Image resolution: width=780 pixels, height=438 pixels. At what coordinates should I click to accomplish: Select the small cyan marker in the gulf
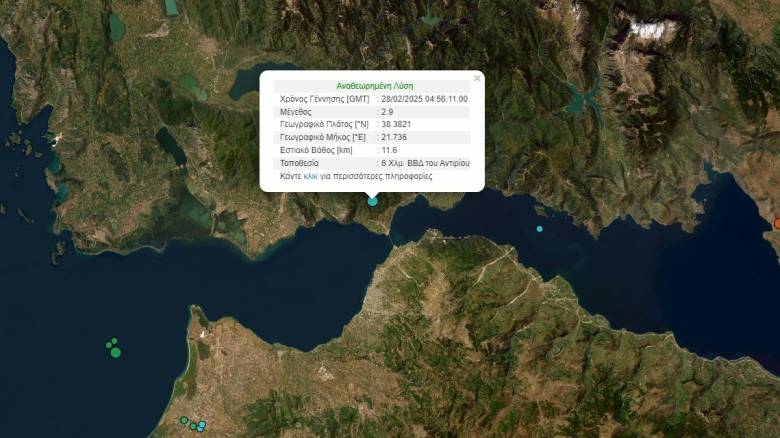click(539, 229)
